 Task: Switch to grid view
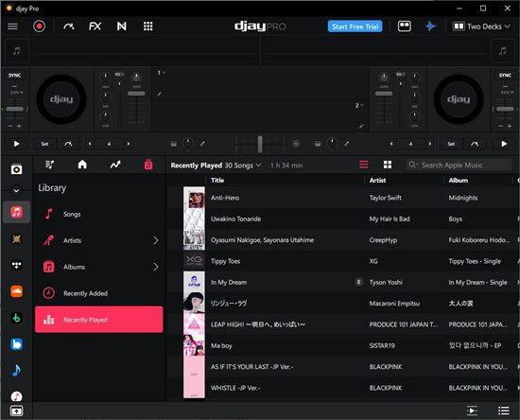[x=388, y=165]
